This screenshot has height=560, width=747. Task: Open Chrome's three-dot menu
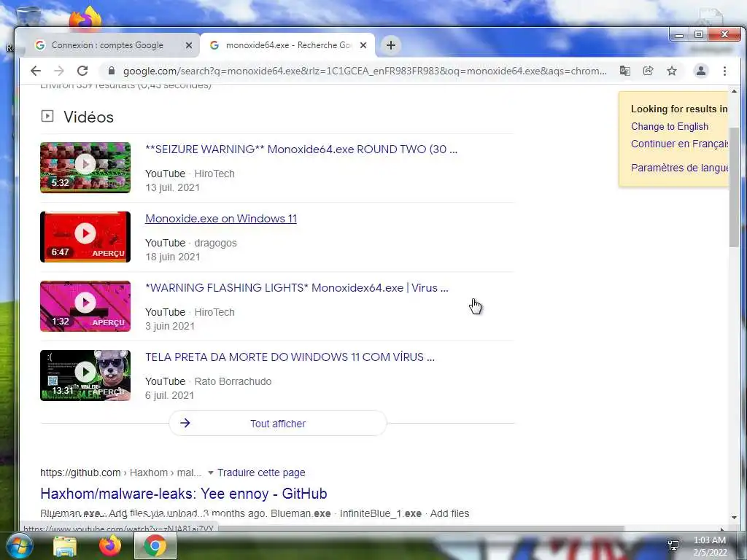pos(724,71)
